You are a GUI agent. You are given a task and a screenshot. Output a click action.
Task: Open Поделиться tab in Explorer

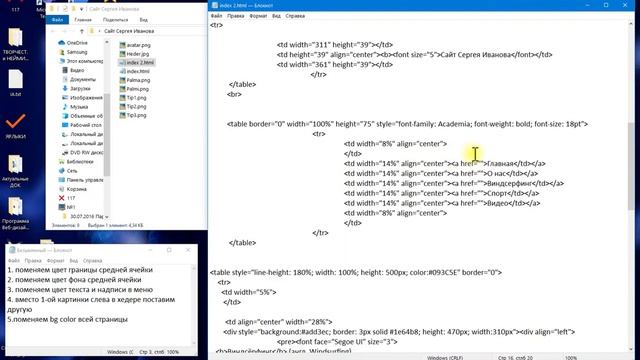[116, 20]
